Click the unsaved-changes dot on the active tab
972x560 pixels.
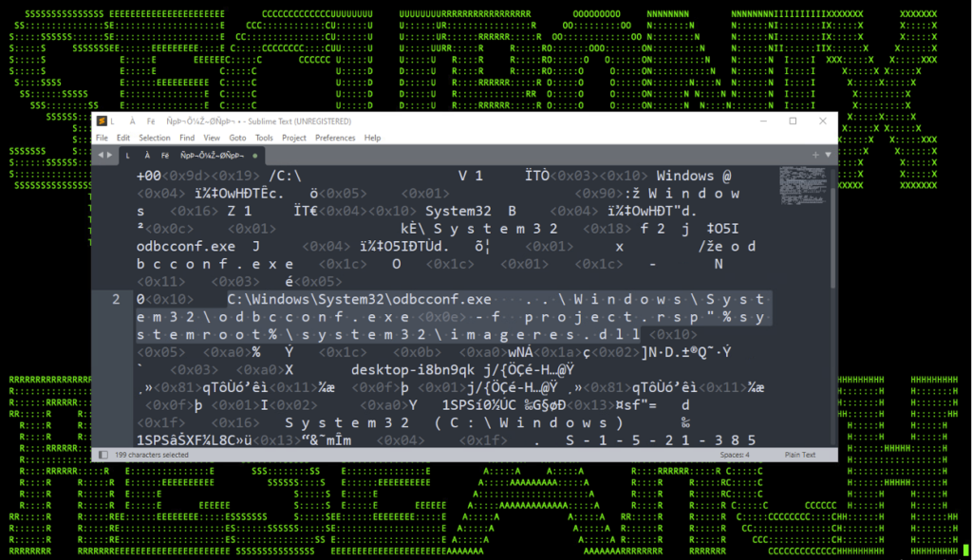[254, 154]
